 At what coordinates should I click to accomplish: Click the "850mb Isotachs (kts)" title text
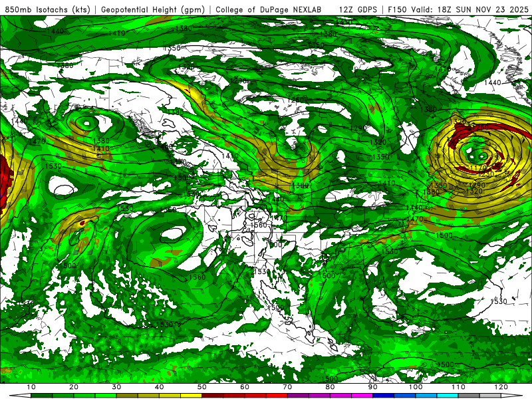(x=47, y=10)
